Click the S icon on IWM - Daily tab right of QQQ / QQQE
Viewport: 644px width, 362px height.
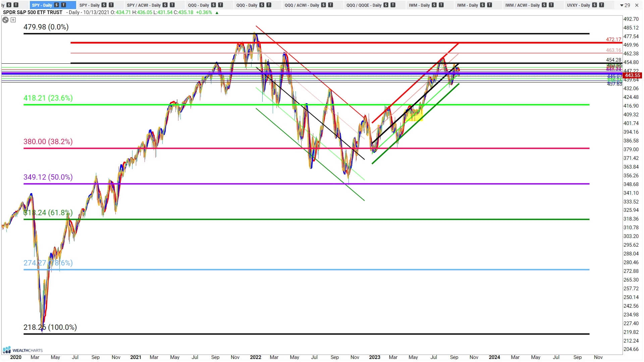coord(434,5)
